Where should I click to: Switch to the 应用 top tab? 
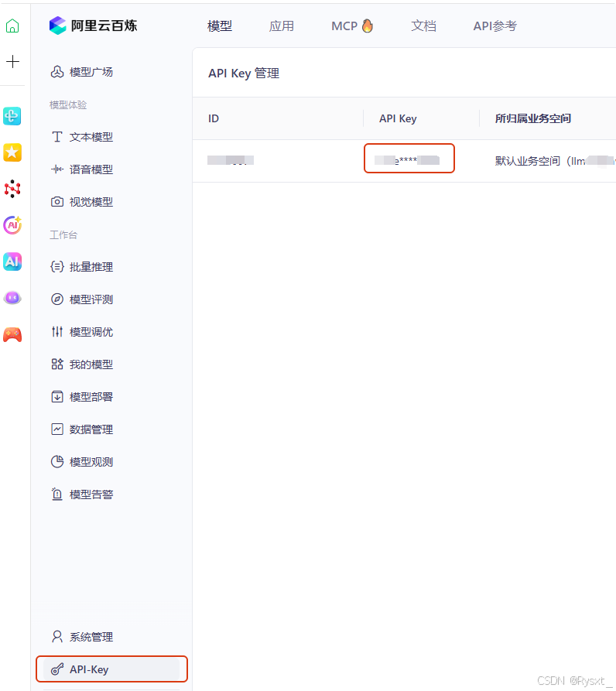[282, 26]
